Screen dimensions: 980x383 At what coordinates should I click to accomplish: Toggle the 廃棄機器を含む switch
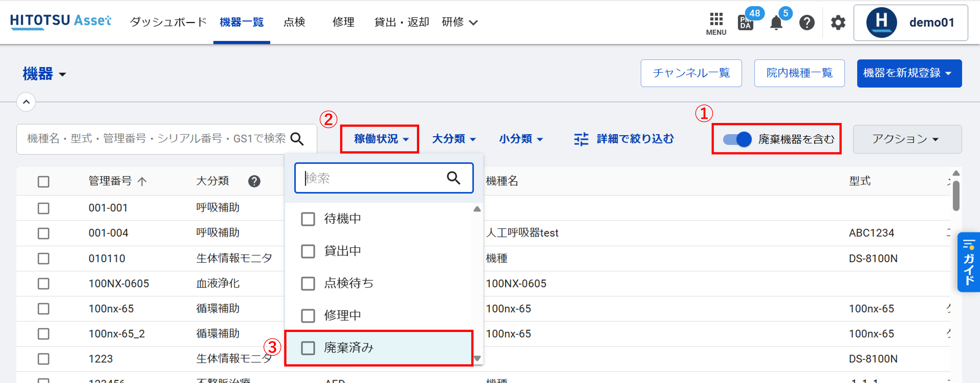pyautogui.click(x=737, y=139)
